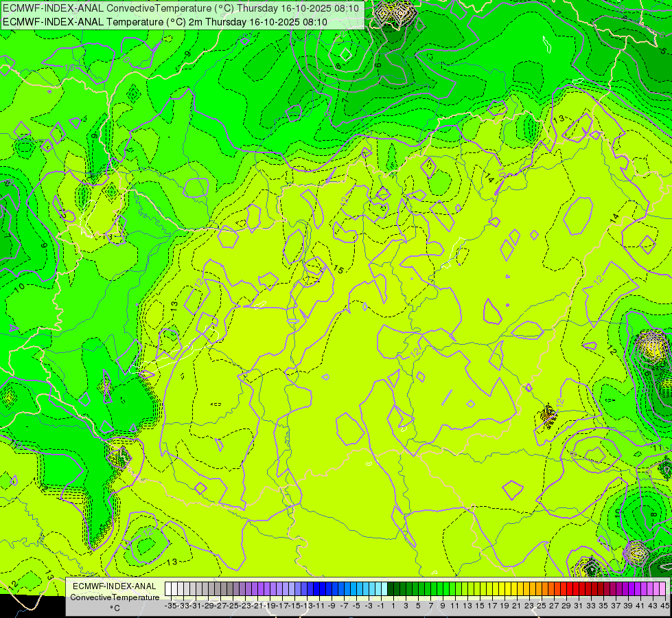The height and width of the screenshot is (618, 672).
Task: Click the legend's ConvectiveTemperature label
Action: point(115,597)
